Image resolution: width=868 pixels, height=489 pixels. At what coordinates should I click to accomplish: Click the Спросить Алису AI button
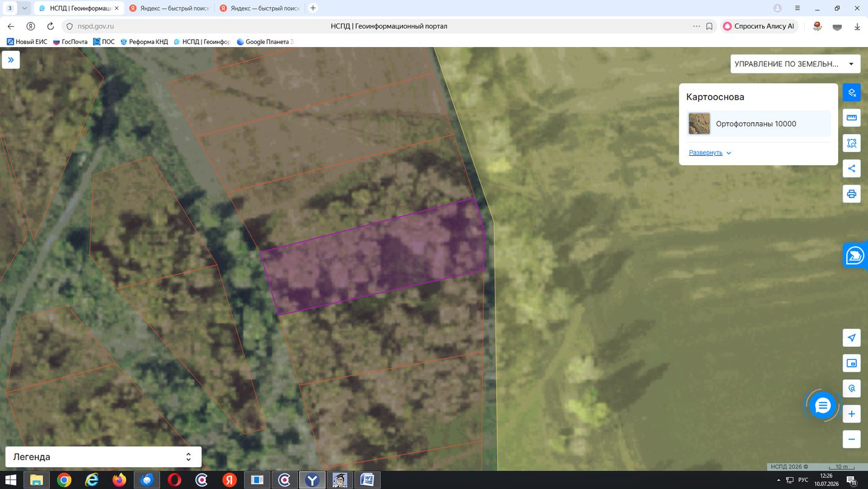pyautogui.click(x=758, y=26)
